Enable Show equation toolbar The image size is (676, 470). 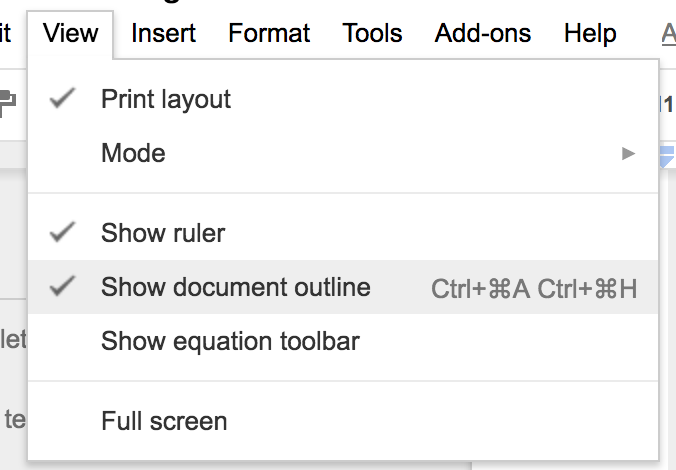pyautogui.click(x=230, y=341)
